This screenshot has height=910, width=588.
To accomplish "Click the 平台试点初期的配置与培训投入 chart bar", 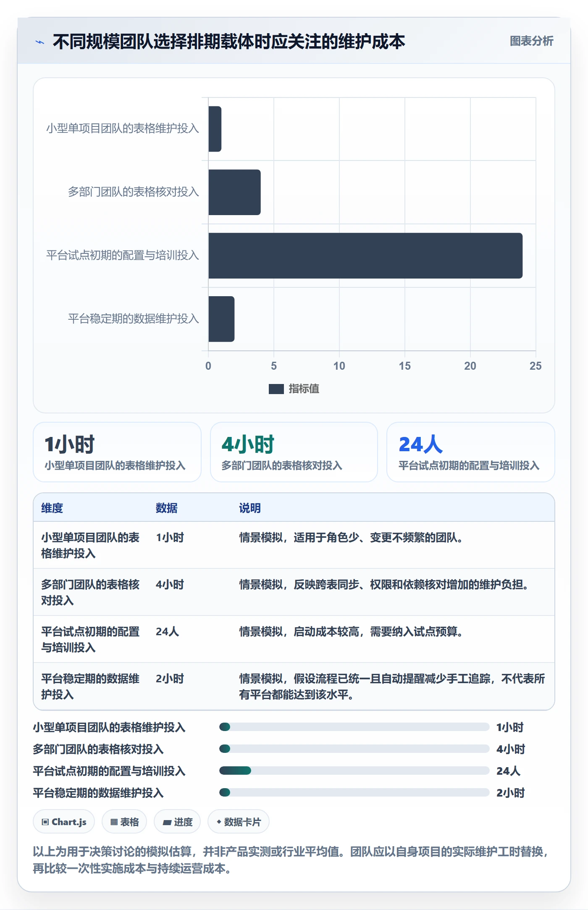I will click(365, 256).
